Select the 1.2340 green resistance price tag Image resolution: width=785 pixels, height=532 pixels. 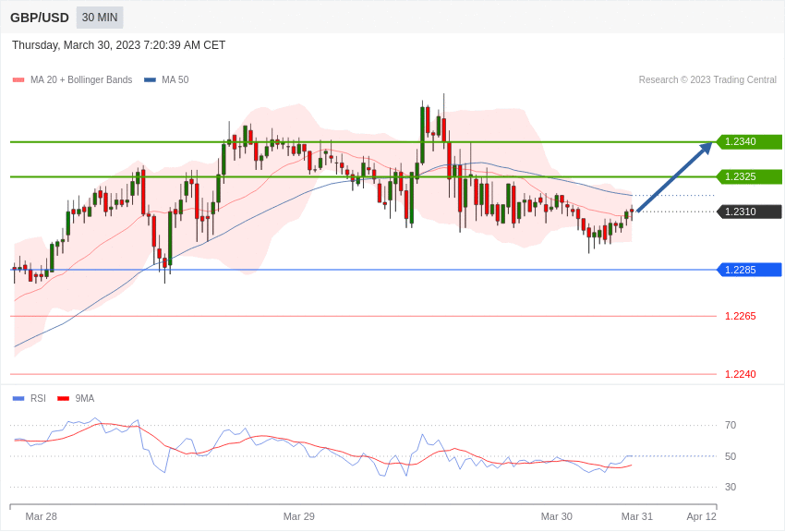pos(750,141)
